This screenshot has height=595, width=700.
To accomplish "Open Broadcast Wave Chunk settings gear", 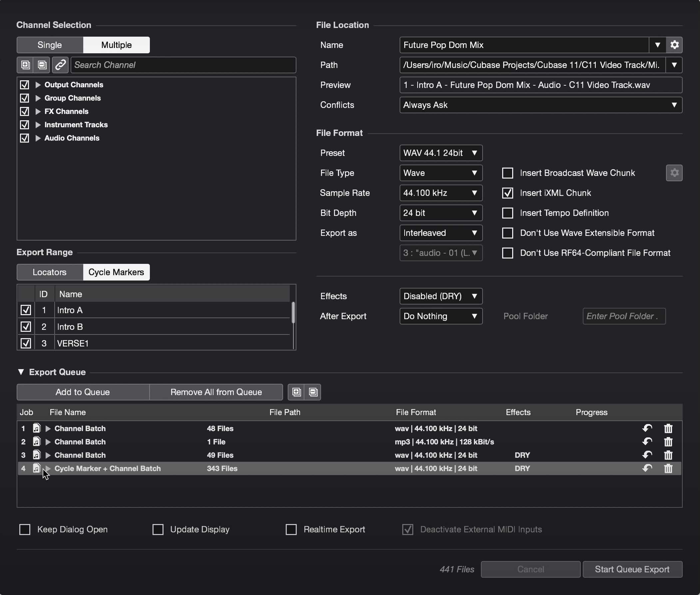I will (674, 173).
